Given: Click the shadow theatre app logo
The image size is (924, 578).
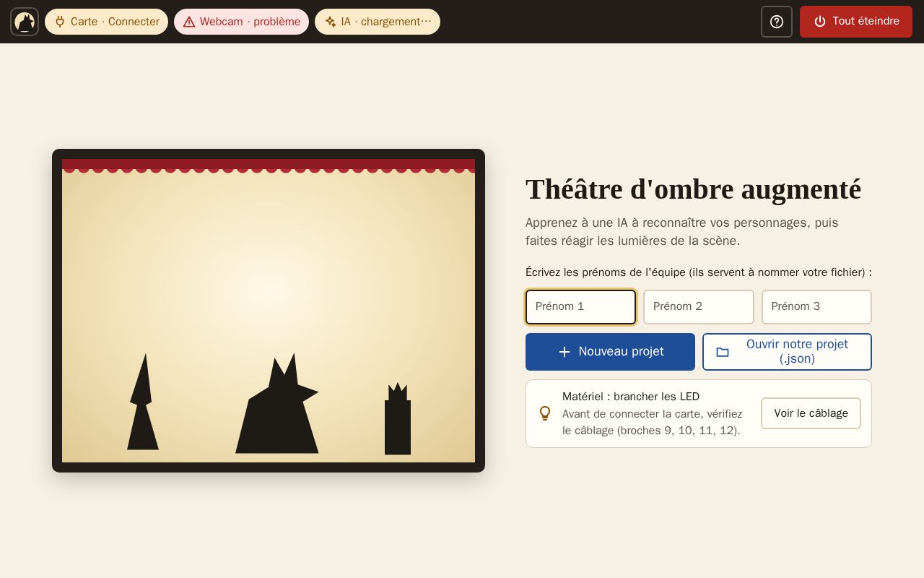Looking at the screenshot, I should [25, 22].
